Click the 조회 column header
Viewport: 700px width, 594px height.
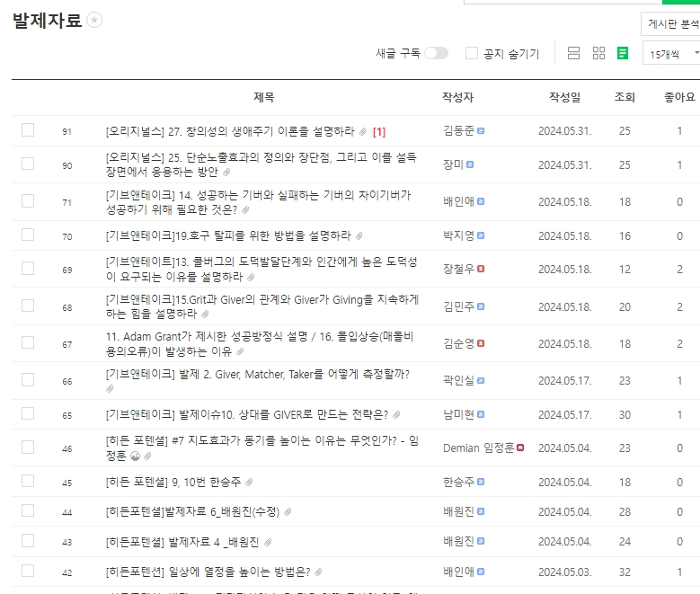[x=625, y=97]
